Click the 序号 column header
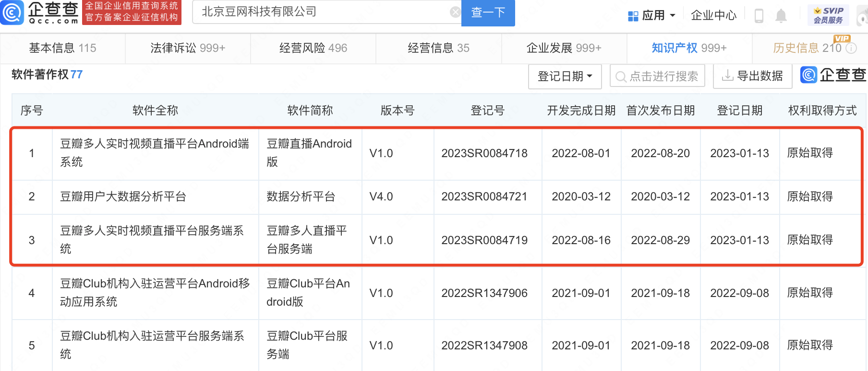Image resolution: width=868 pixels, height=371 pixels. pos(32,111)
